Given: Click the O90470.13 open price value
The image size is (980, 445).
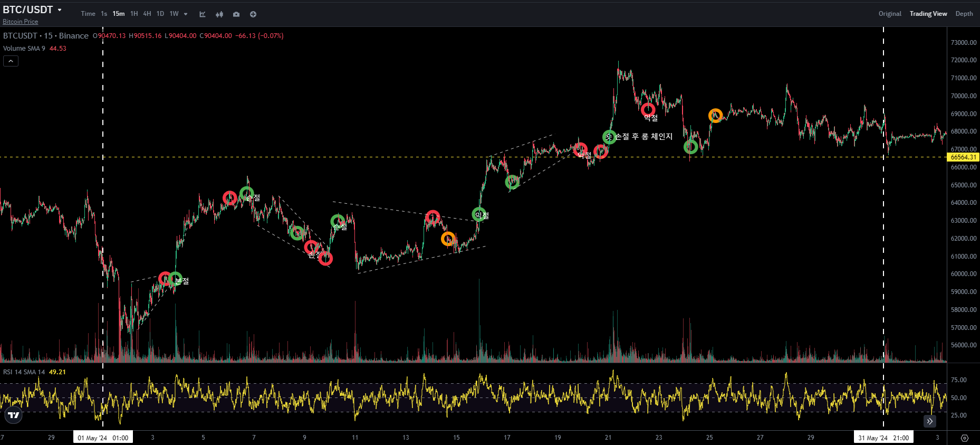Looking at the screenshot, I should click(x=110, y=36).
